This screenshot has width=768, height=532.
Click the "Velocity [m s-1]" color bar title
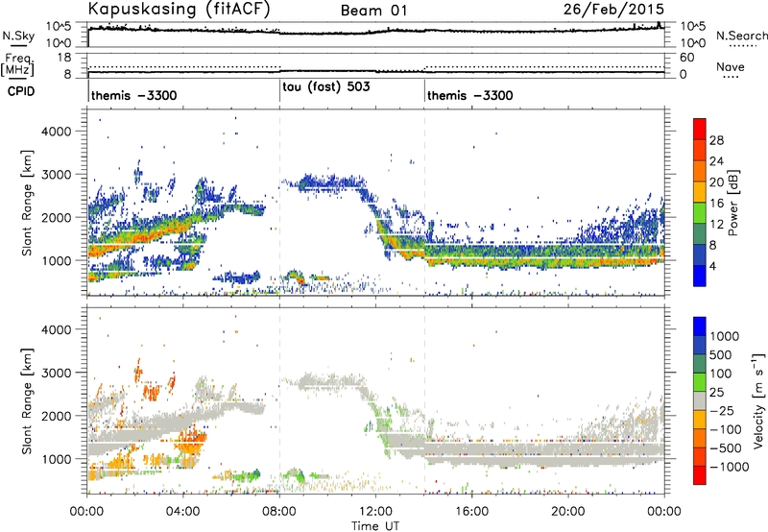pyautogui.click(x=758, y=400)
